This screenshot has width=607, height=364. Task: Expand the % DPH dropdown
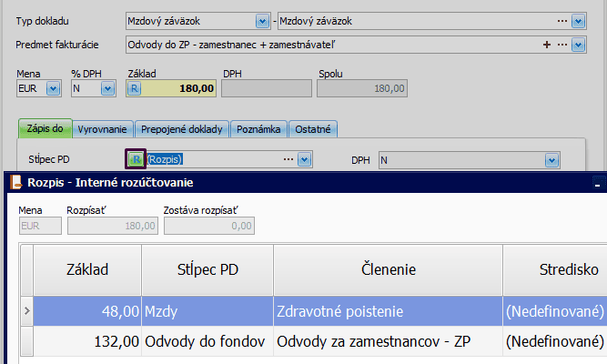(x=107, y=88)
